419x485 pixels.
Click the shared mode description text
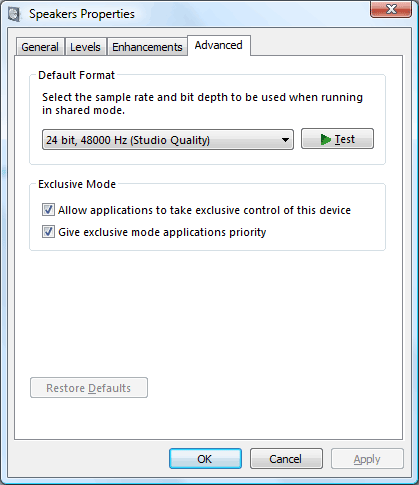[x=202, y=104]
